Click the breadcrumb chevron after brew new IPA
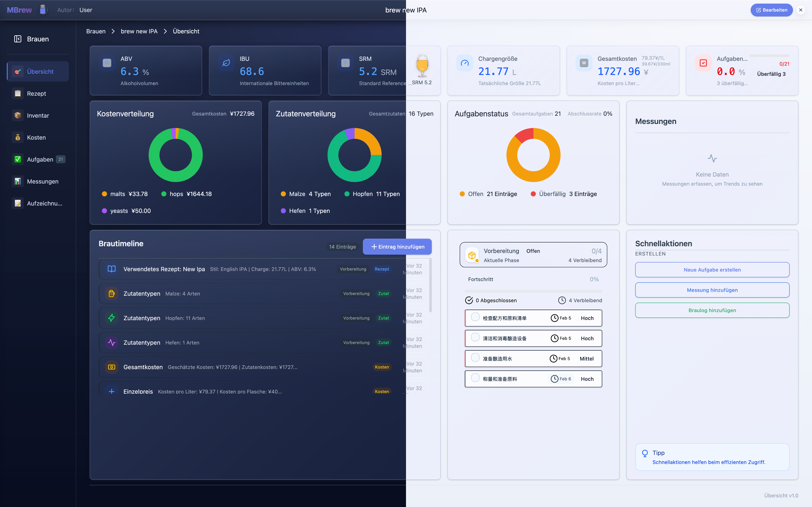 (x=165, y=31)
